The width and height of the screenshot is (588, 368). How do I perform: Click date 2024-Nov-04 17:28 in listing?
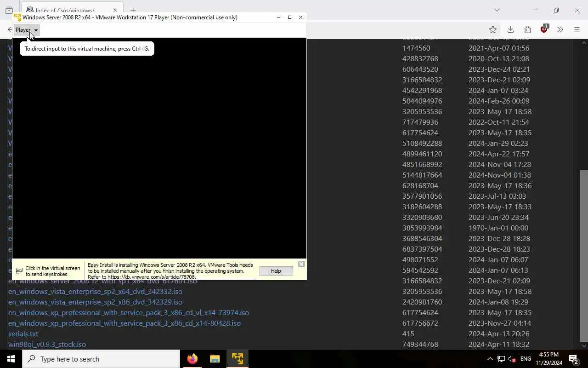(x=500, y=164)
